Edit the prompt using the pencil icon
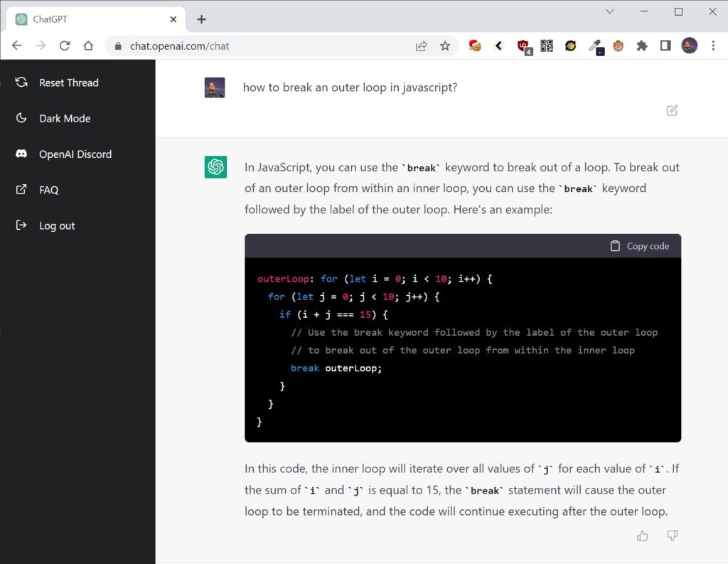This screenshot has height=564, width=728. click(672, 110)
